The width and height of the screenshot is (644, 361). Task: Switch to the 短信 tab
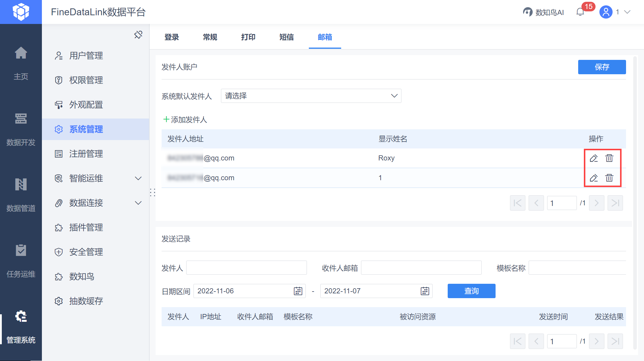286,37
